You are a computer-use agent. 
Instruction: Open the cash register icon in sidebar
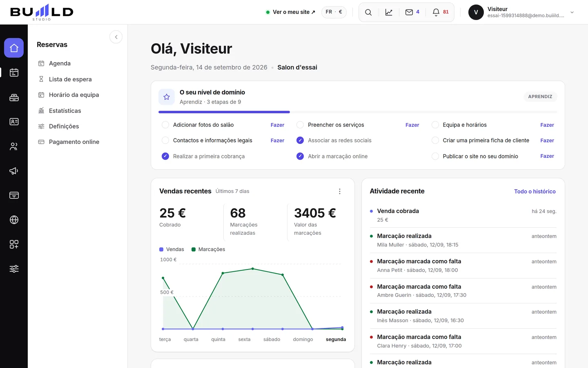pos(14,97)
